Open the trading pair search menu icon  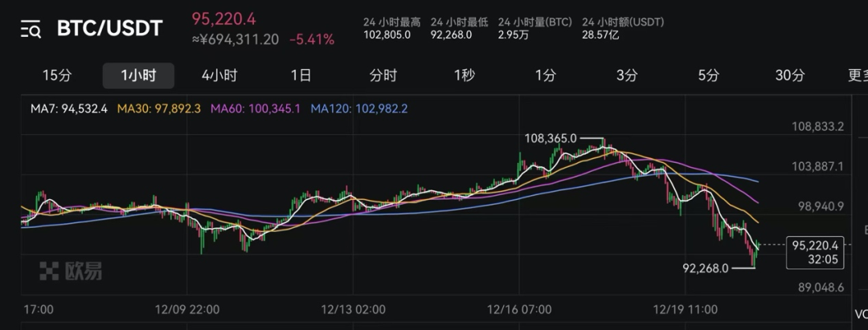31,29
